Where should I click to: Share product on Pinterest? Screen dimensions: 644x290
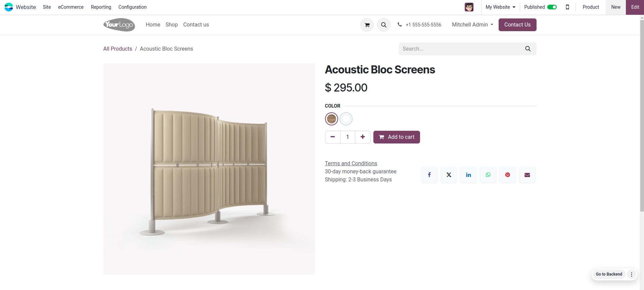pos(507,175)
